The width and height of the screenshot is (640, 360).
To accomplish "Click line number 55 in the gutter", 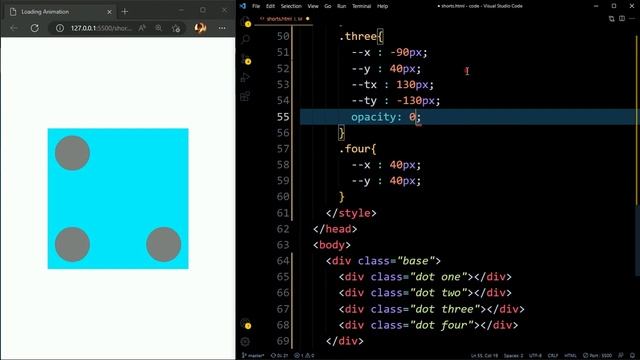I will 283,117.
